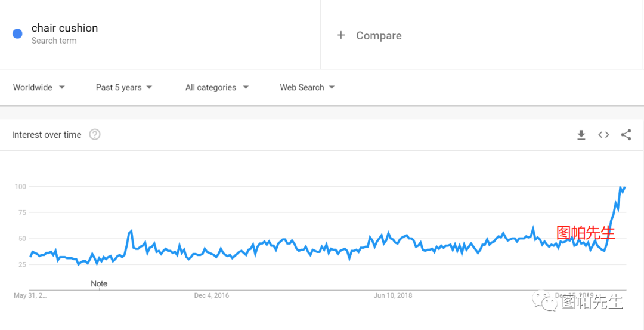The width and height of the screenshot is (644, 330).
Task: Click the WeChat logo watermark
Action: pos(544,301)
